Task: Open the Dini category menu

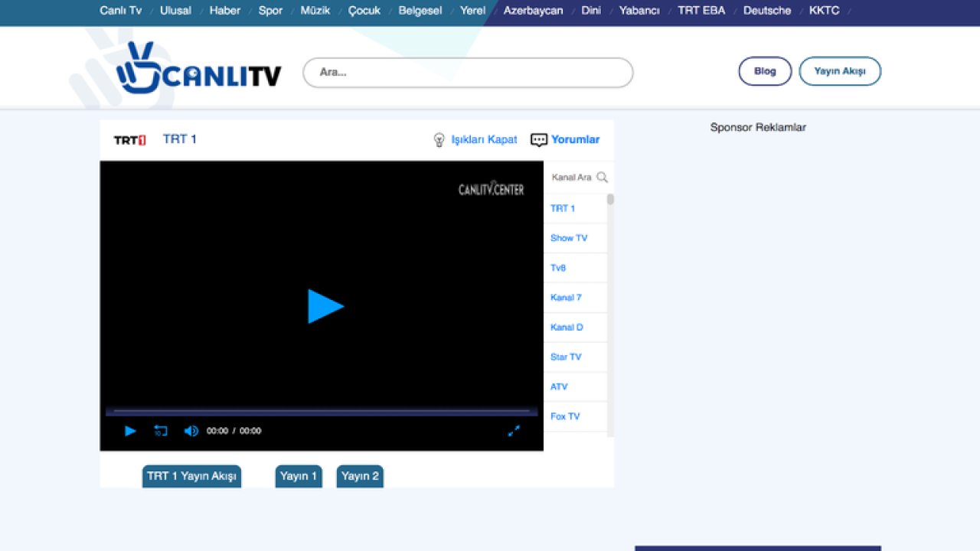Action: point(591,11)
